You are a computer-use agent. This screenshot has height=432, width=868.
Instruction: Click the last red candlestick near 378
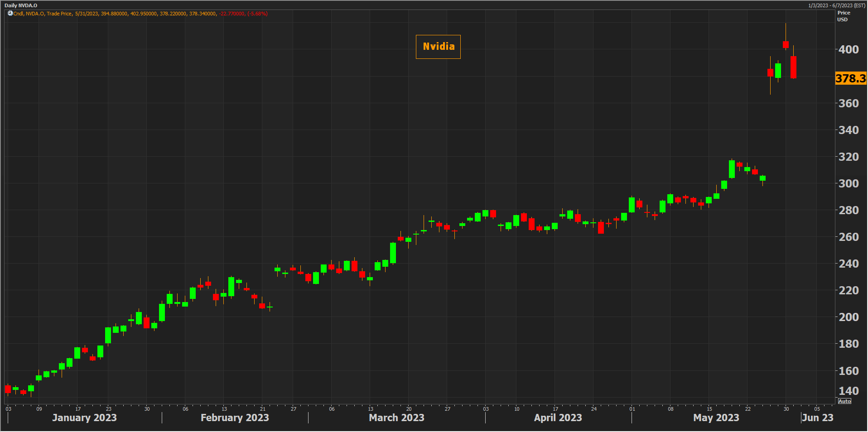pos(793,67)
